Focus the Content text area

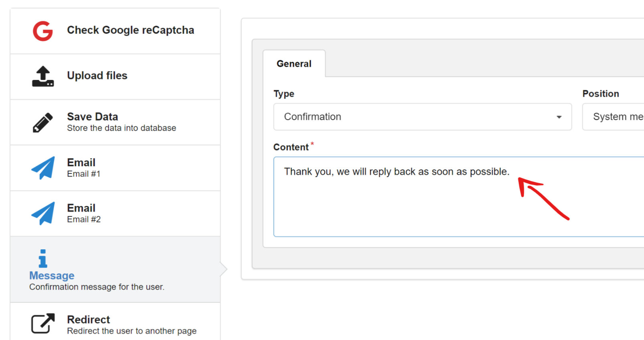click(x=459, y=197)
